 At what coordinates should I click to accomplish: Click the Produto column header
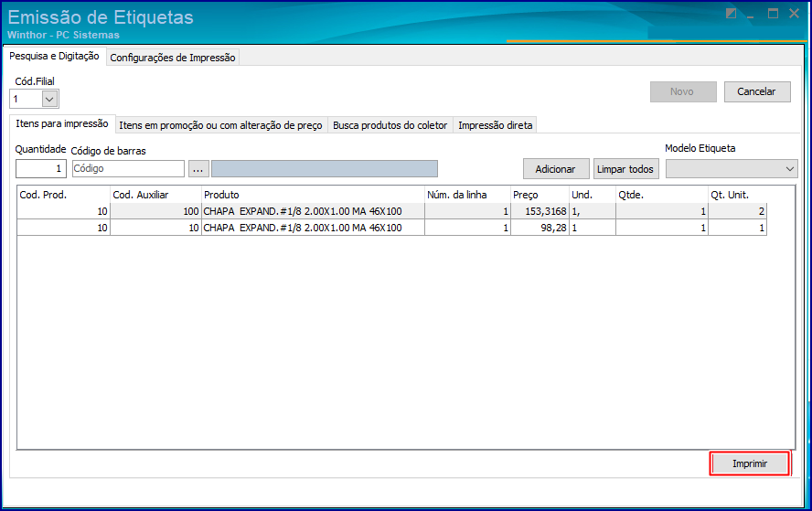313,195
